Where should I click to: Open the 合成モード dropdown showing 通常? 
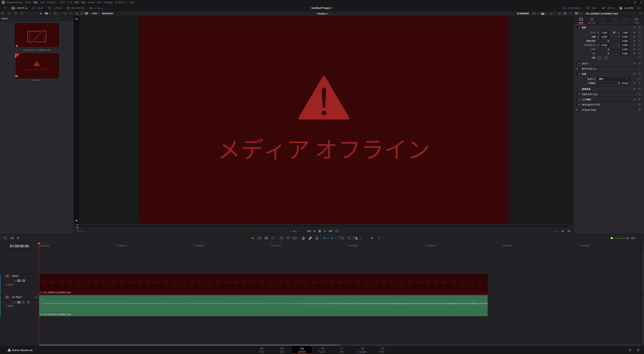pos(613,79)
